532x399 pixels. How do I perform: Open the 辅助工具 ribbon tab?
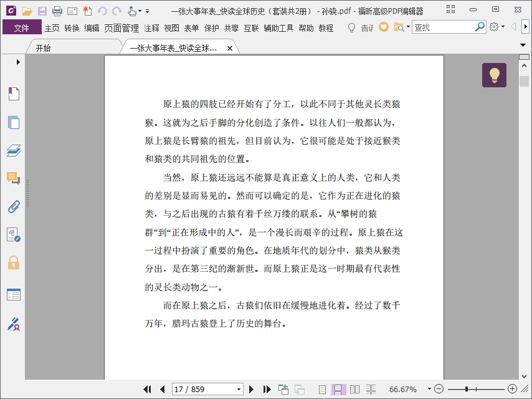tap(278, 28)
